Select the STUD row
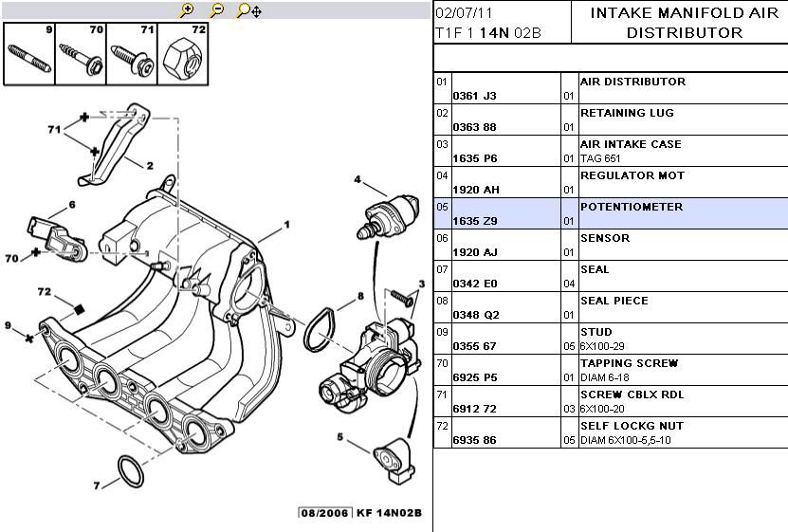 tap(611, 339)
